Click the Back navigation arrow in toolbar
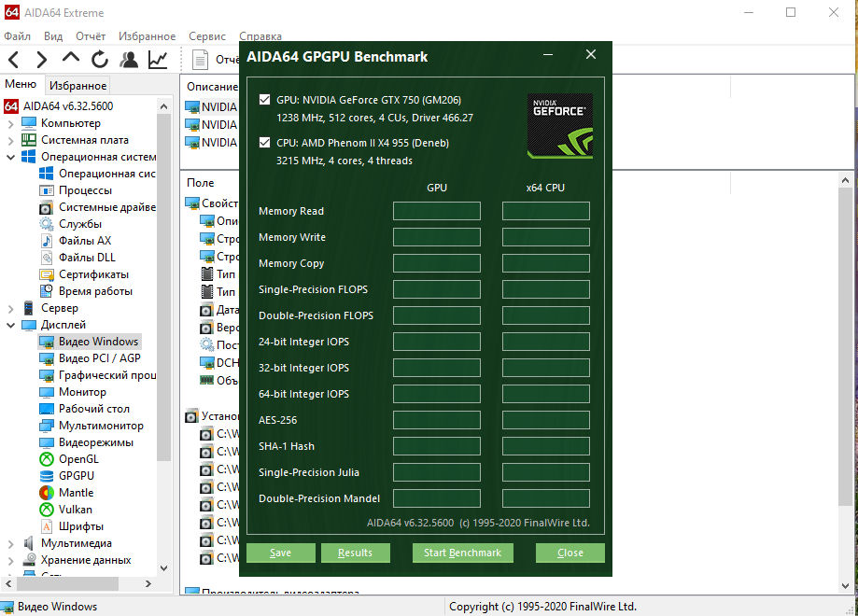 tap(14, 59)
